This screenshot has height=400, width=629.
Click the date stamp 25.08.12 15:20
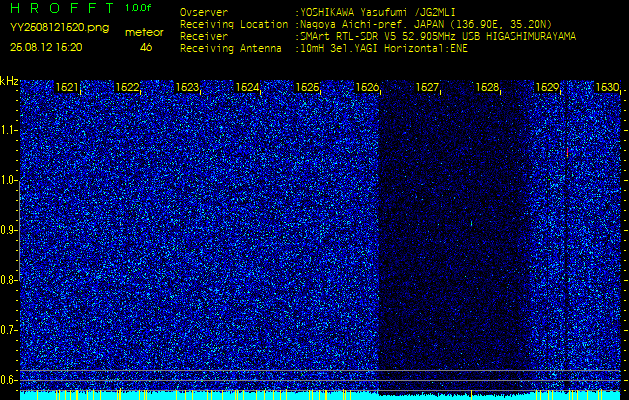click(46, 47)
